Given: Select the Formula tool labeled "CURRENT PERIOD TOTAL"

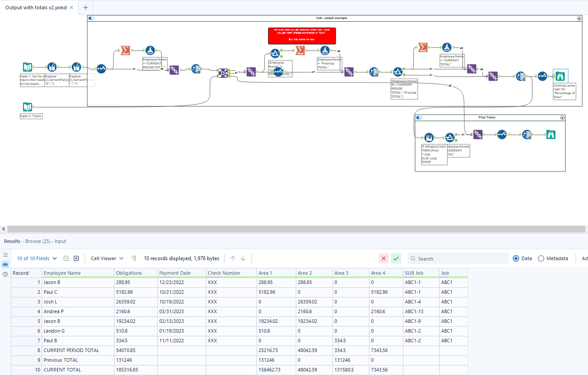Looking at the screenshot, I should tap(150, 50).
